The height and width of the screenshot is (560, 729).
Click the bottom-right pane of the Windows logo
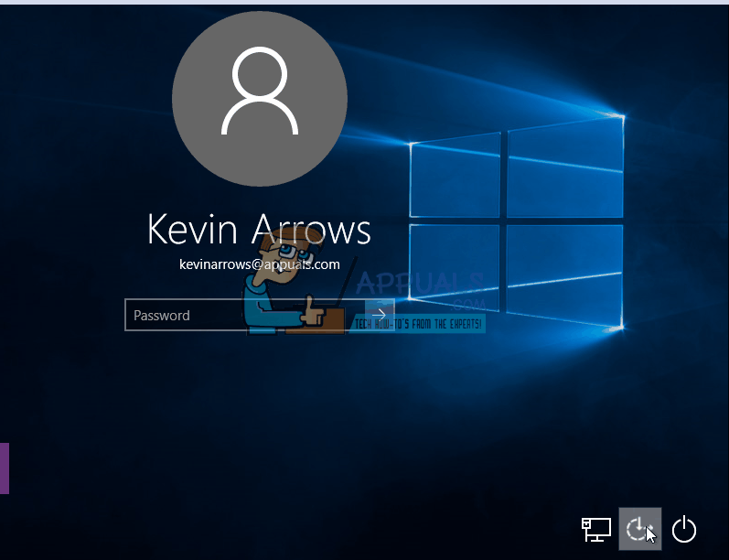565,273
